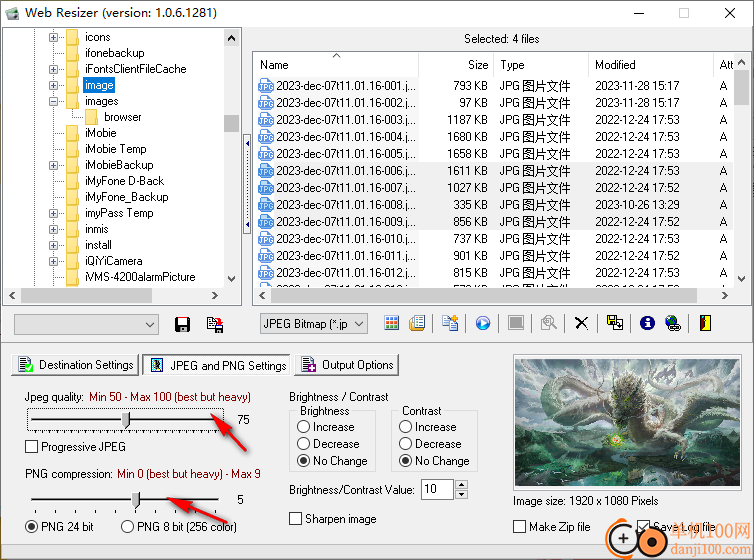This screenshot has width=754, height=560.
Task: Expand the inmis folder node
Action: coord(53,229)
